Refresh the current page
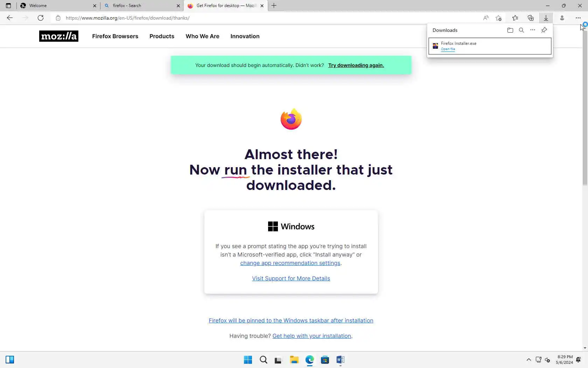The image size is (588, 368). (41, 18)
